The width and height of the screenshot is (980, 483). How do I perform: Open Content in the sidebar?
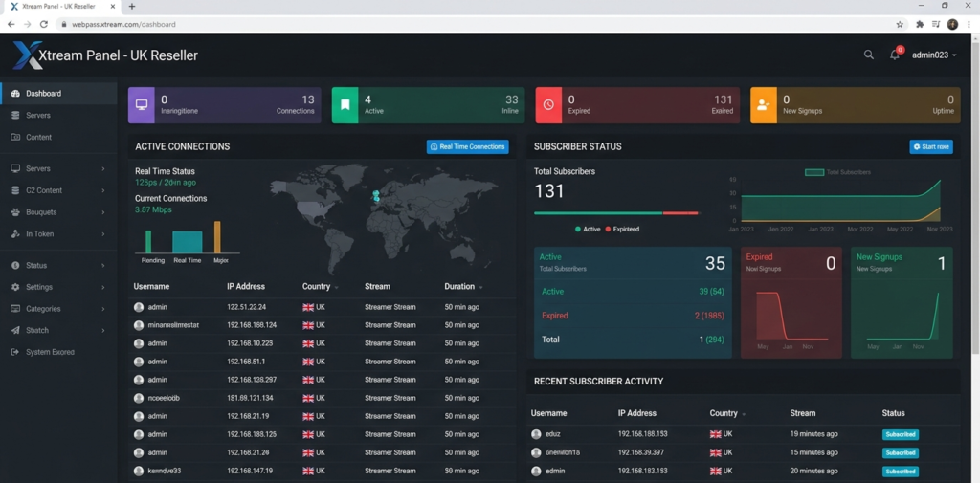[58, 138]
